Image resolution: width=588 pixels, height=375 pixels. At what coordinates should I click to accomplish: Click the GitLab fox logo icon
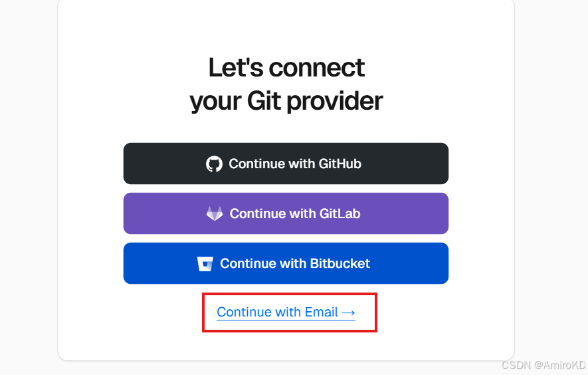pos(215,214)
